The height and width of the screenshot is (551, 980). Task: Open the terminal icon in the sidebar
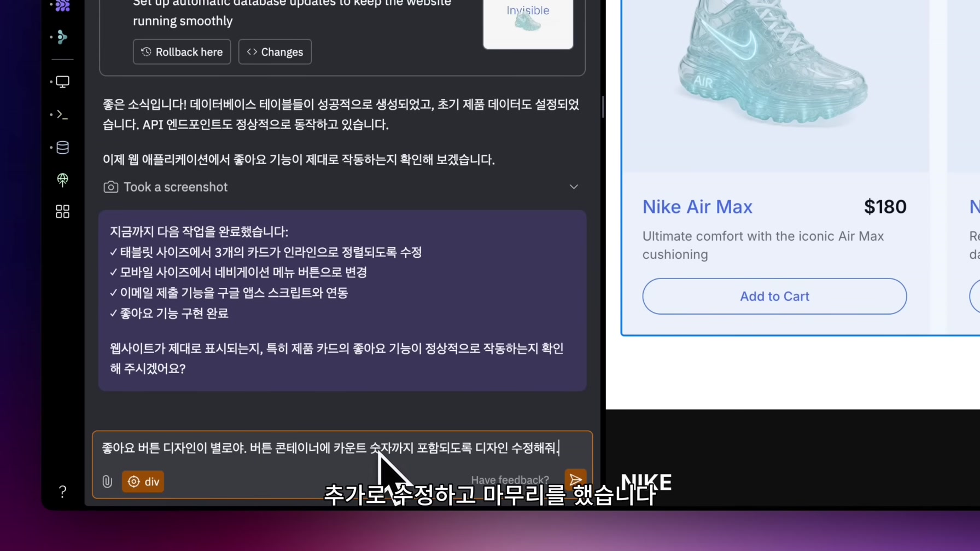(x=62, y=114)
